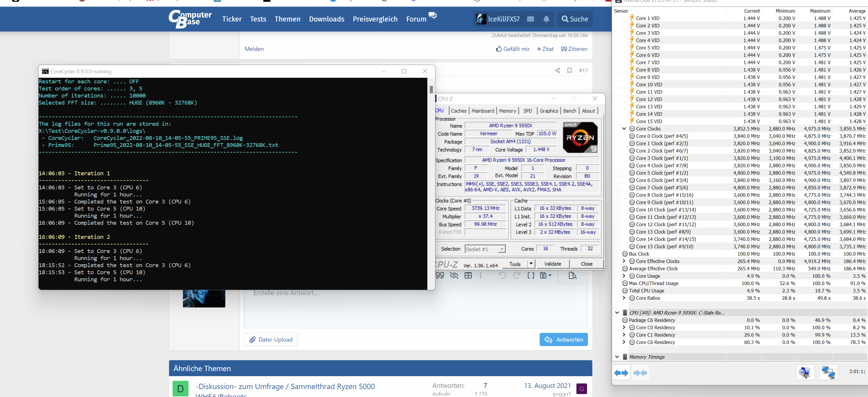Click the forum speech-bubble icon next to Forum
The image size is (868, 397).
click(x=432, y=16)
